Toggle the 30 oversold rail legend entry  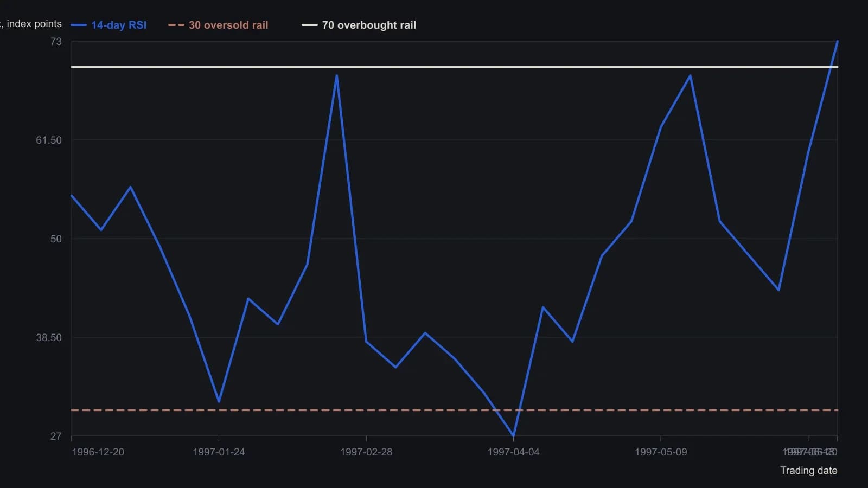218,25
